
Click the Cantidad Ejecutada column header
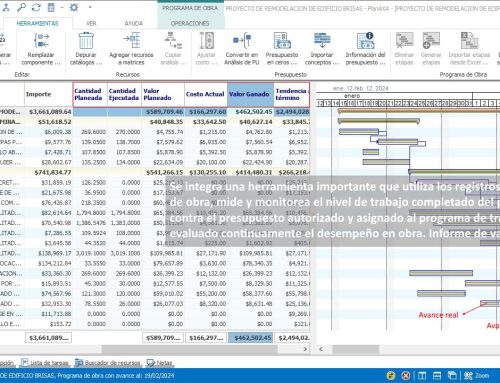tap(124, 94)
